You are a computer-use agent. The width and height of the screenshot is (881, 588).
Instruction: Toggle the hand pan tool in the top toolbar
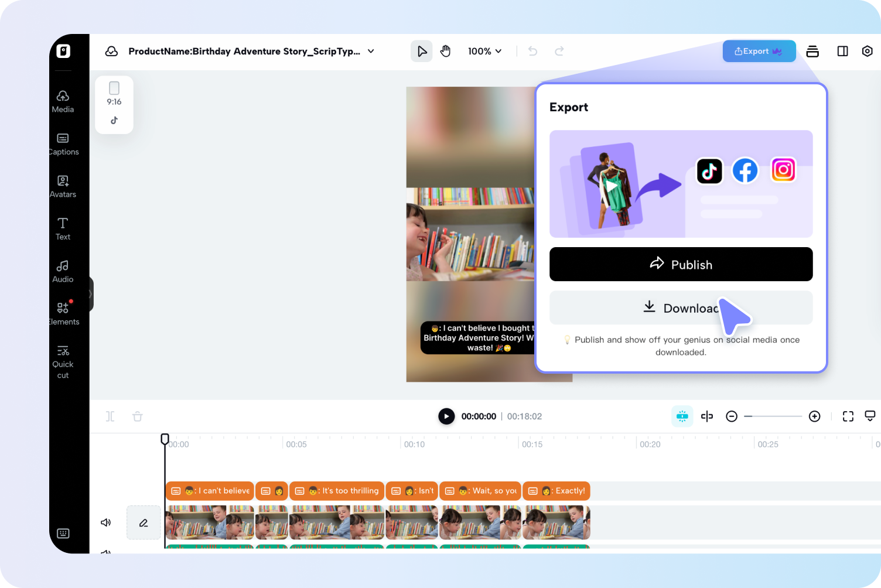tap(445, 51)
